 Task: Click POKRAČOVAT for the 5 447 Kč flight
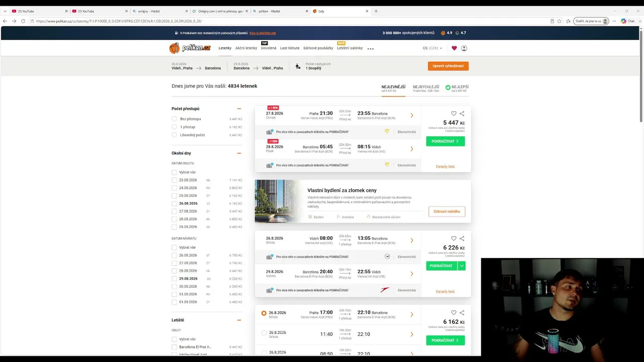(445, 141)
